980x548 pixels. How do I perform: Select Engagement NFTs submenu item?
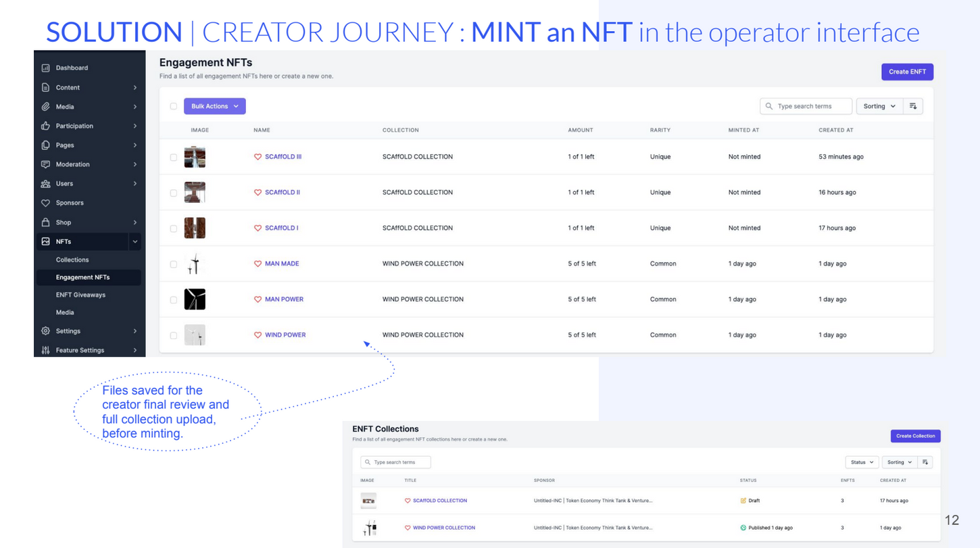(82, 277)
